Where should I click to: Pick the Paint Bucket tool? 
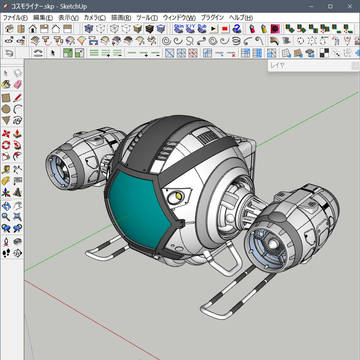point(6,84)
